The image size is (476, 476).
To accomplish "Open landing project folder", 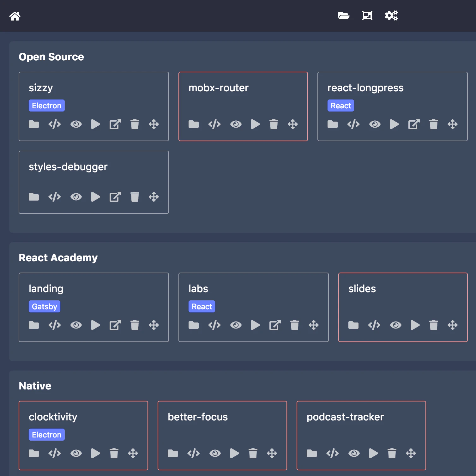I will pos(34,325).
